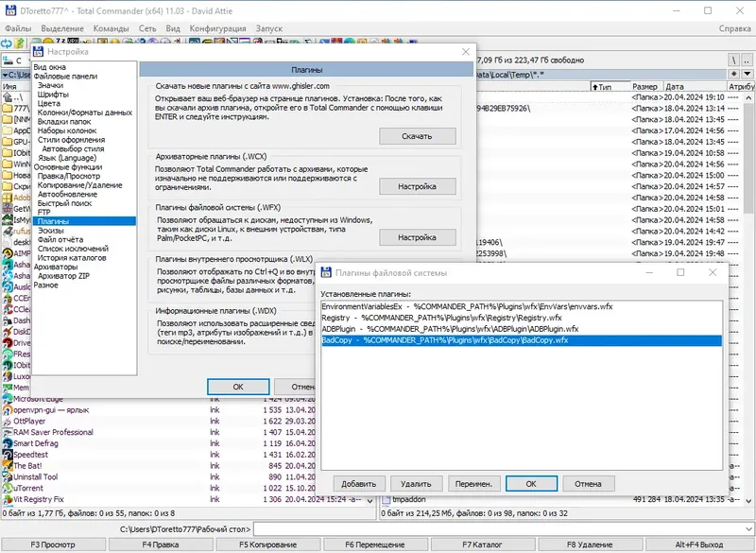
Task: Click the uTorrent shortcut icon
Action: [x=7, y=488]
